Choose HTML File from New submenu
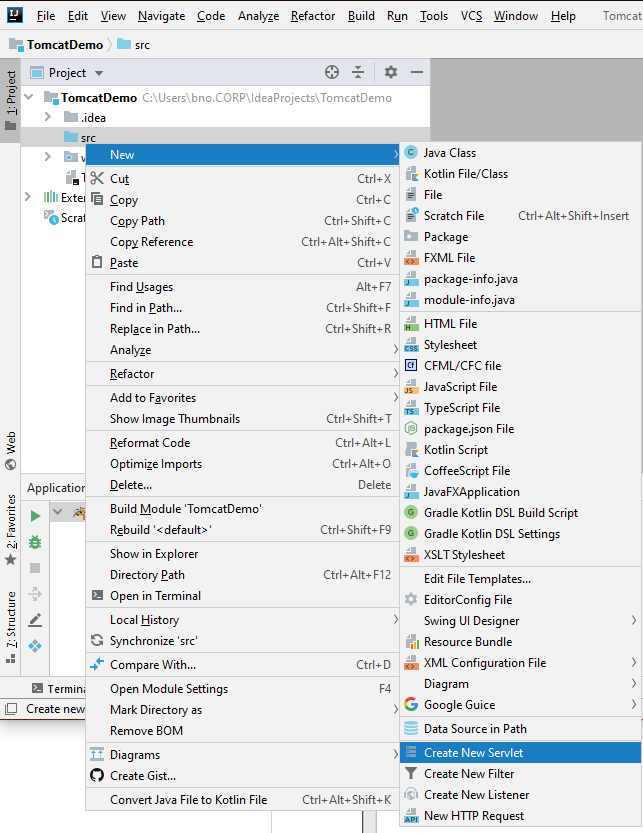Image resolution: width=643 pixels, height=833 pixels. (520, 324)
